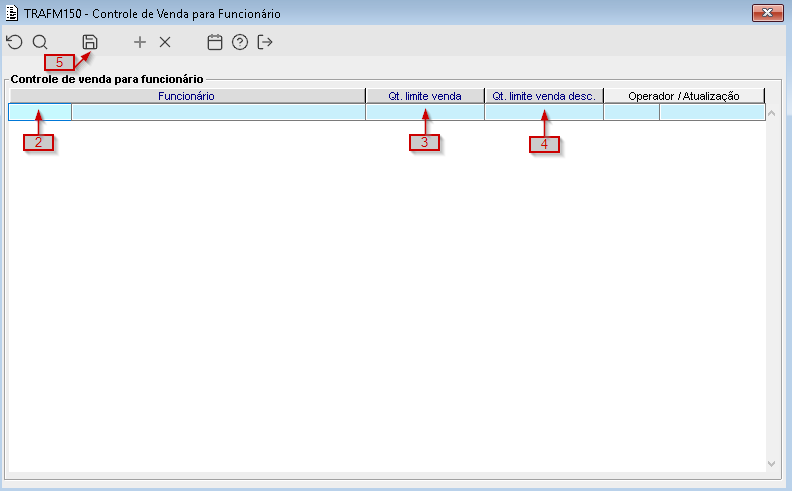792x491 pixels.
Task: Exit the screen using the logout arrow icon
Action: click(x=265, y=42)
